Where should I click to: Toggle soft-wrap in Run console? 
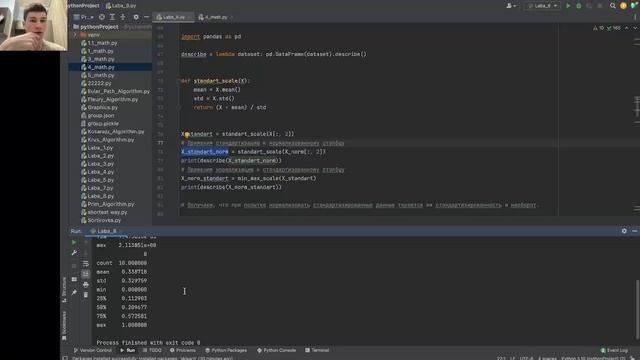[x=86, y=264]
